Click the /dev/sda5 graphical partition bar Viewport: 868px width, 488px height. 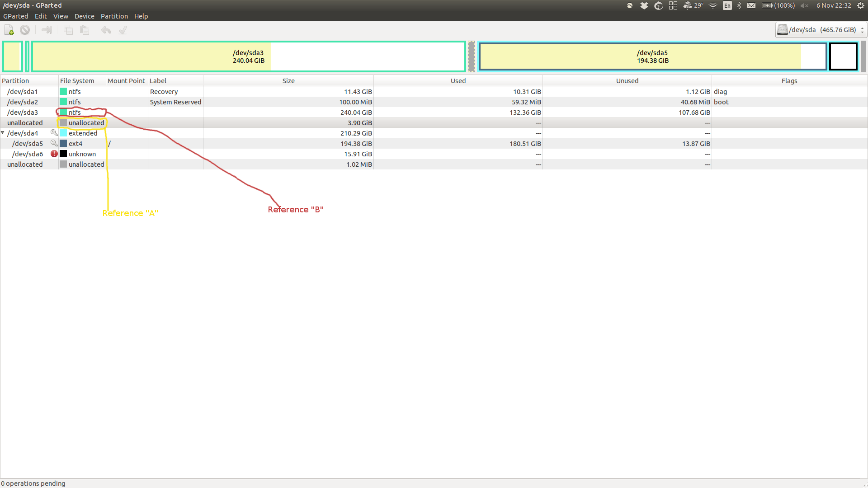(653, 56)
